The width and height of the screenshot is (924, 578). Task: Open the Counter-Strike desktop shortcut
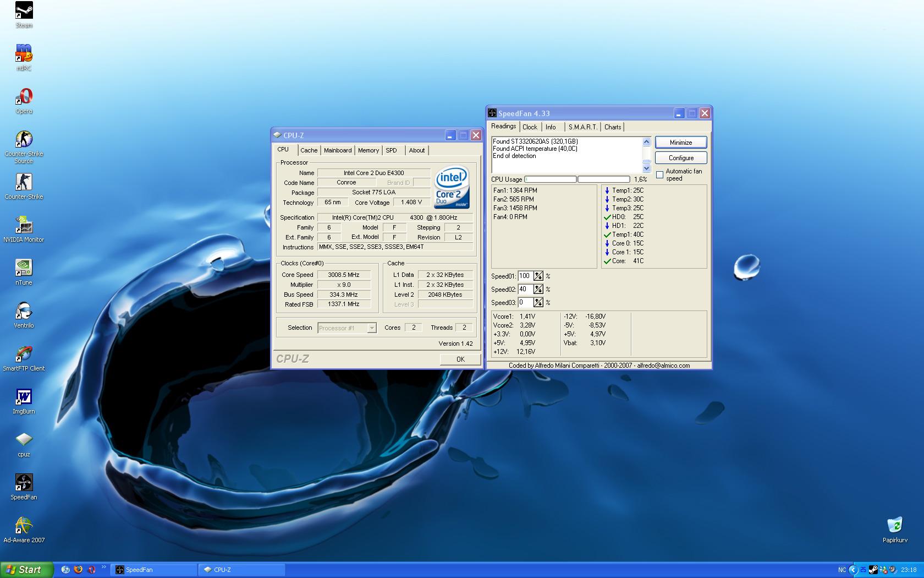24,187
